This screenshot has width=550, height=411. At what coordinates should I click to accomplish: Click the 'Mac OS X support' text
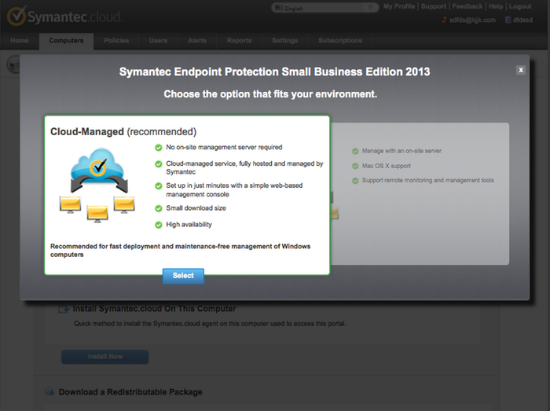(x=386, y=166)
